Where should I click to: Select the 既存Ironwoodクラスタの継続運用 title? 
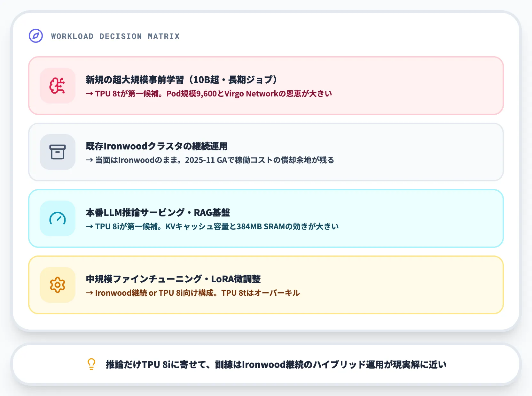[157, 146]
